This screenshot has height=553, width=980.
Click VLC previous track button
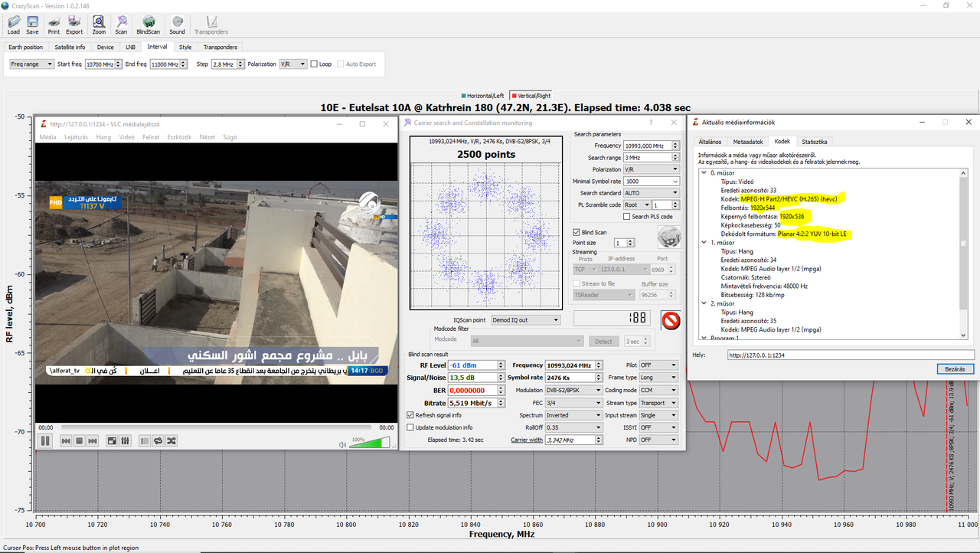tap(67, 440)
